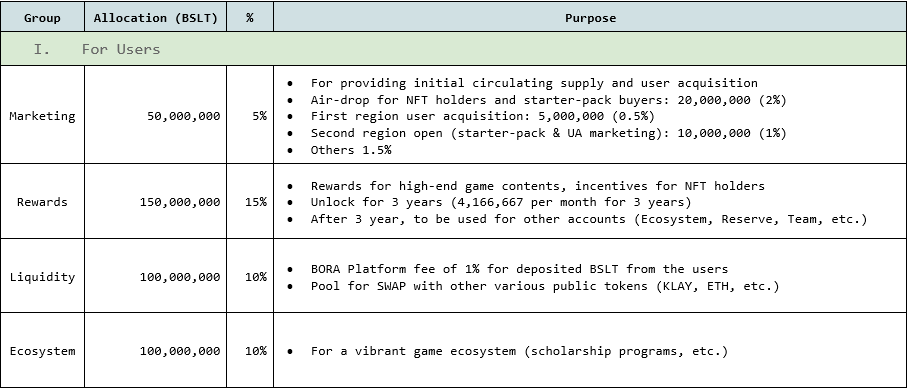Click the Air-drop for NFT holders bullet
The width and height of the screenshot is (909, 390).
coord(548,100)
